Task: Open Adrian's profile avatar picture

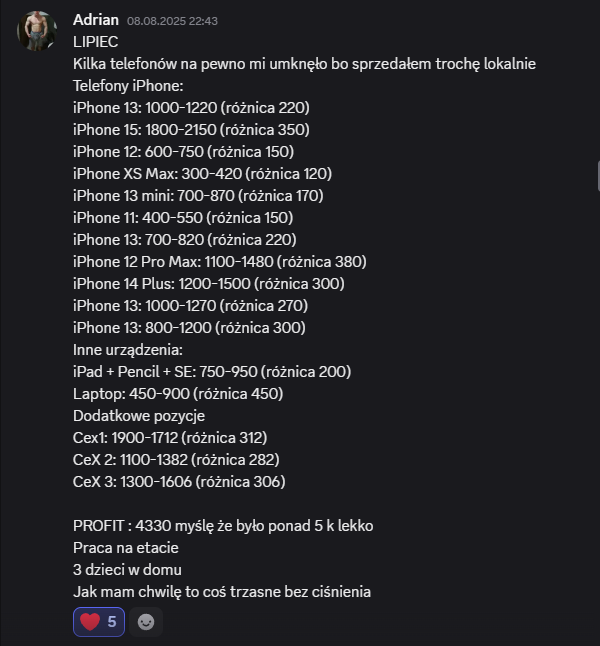Action: [x=37, y=31]
